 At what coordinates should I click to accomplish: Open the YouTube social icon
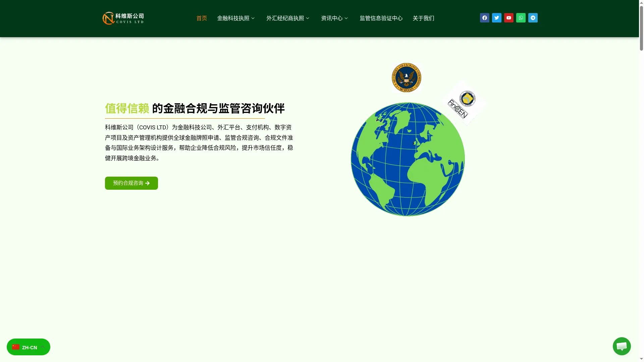click(508, 18)
